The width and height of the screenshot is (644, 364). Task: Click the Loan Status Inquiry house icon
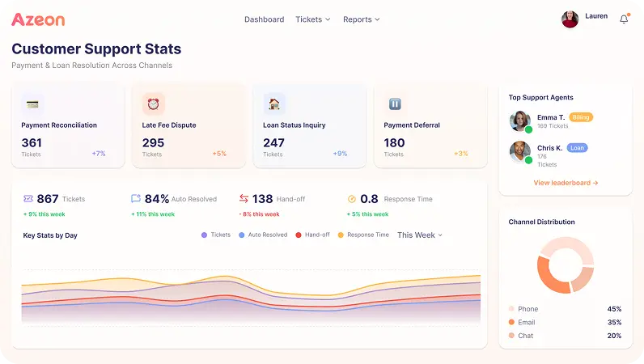(x=274, y=104)
